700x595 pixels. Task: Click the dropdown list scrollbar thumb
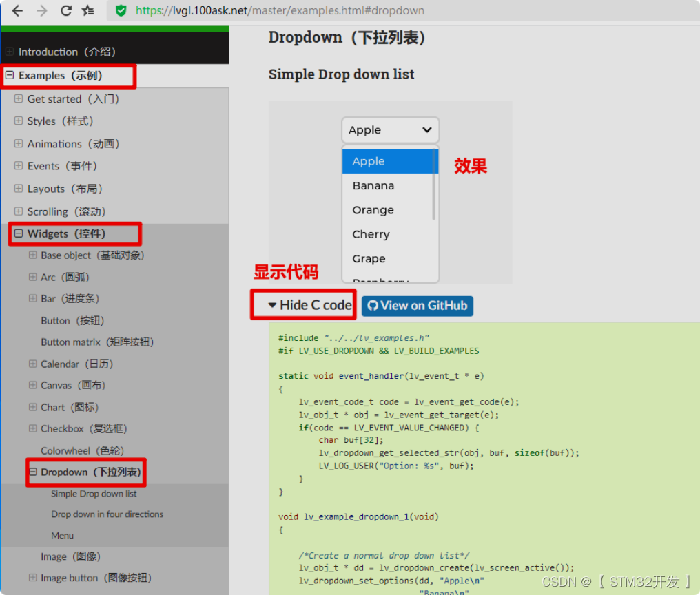pos(433,185)
